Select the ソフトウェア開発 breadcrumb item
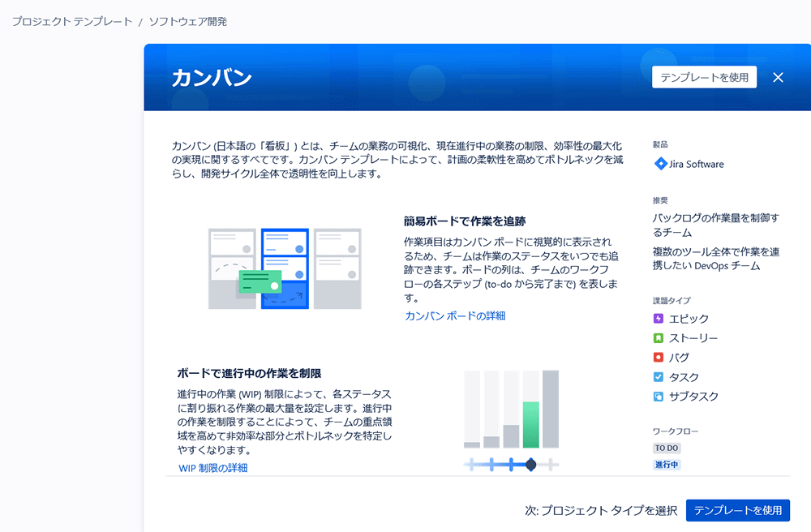 [188, 22]
